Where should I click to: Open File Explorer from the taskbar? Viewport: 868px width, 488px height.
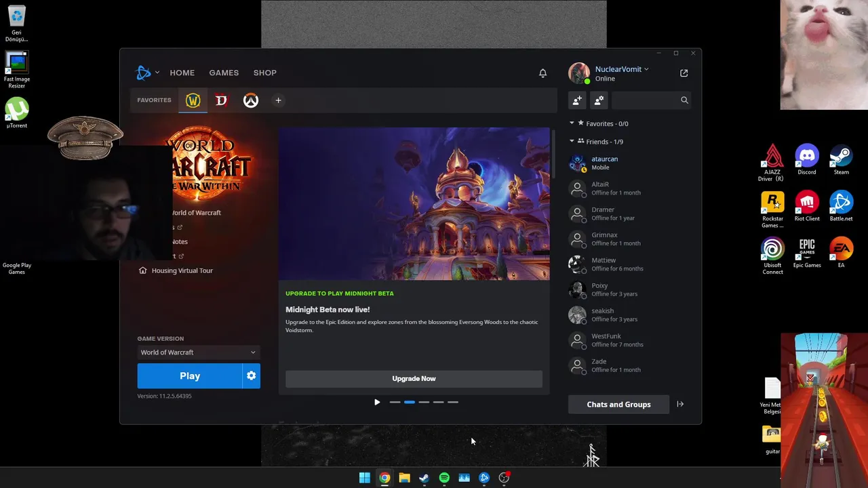(x=404, y=478)
